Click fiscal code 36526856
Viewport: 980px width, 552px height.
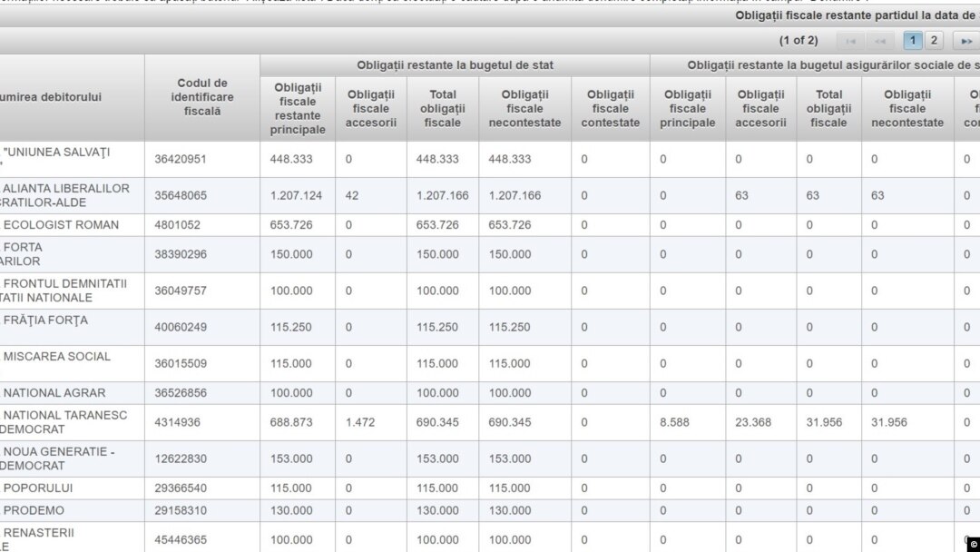tap(181, 392)
